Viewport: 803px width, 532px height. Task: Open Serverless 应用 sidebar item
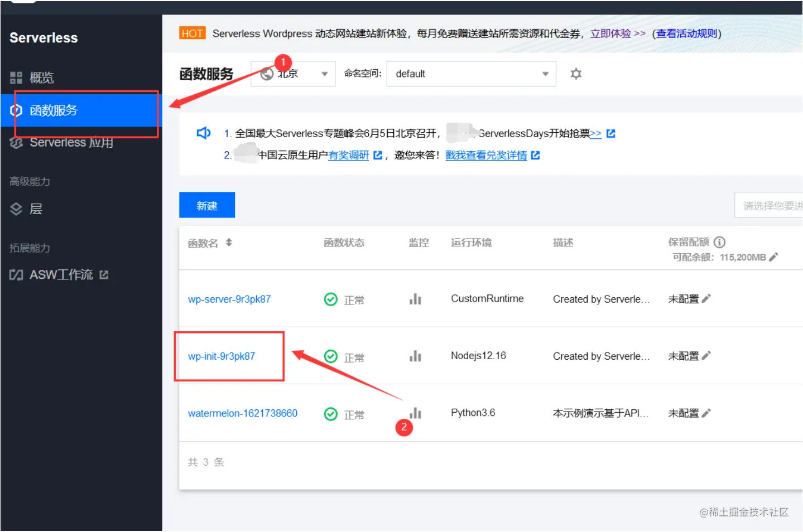click(x=71, y=142)
